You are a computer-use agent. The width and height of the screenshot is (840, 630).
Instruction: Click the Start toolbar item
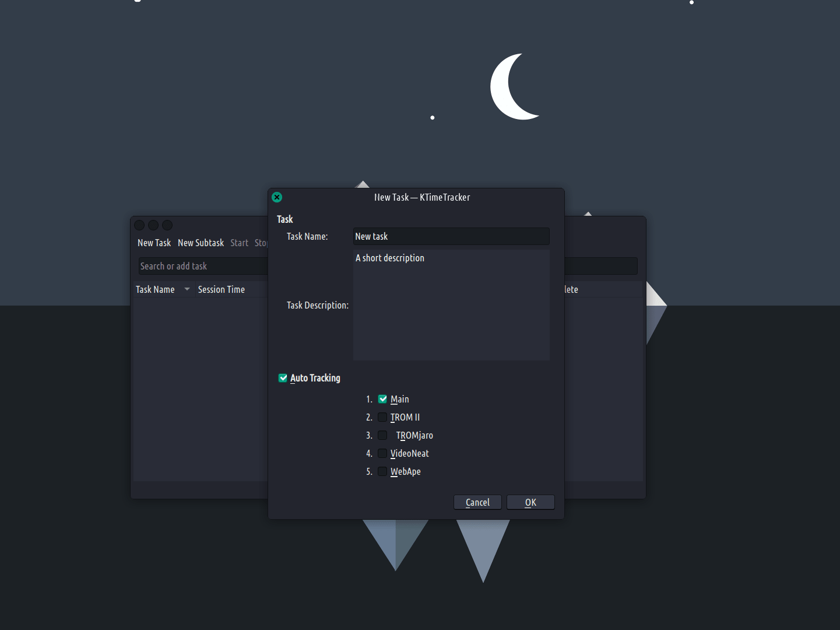click(239, 243)
